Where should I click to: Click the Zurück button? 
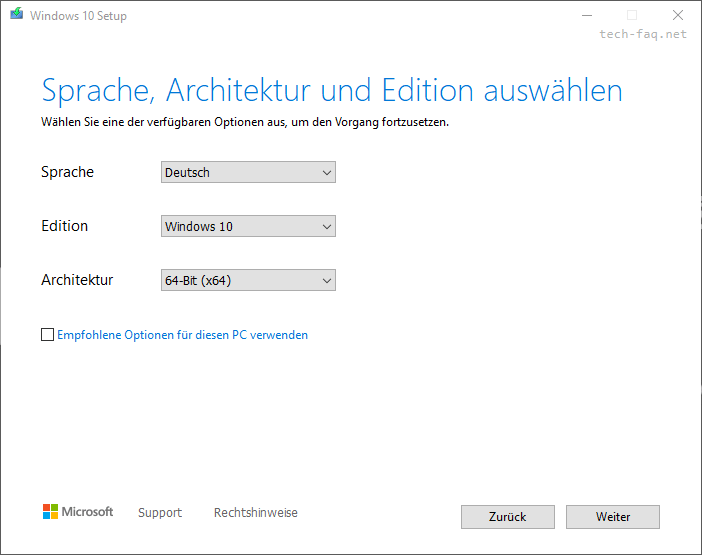tap(508, 517)
